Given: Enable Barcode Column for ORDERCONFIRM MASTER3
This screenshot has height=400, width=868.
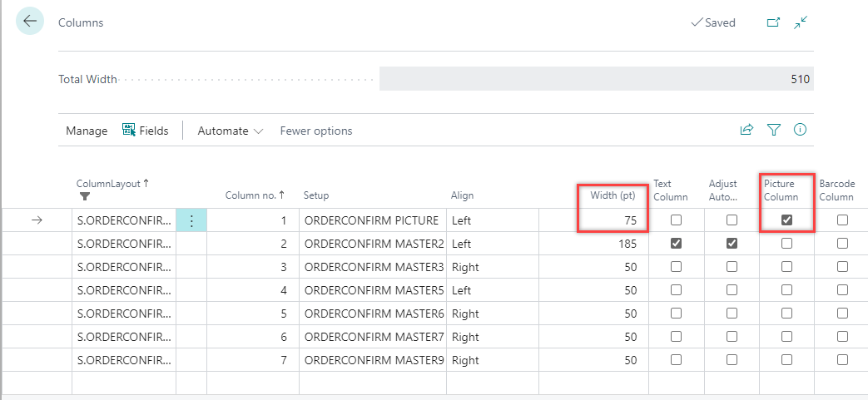Looking at the screenshot, I should click(x=842, y=267).
